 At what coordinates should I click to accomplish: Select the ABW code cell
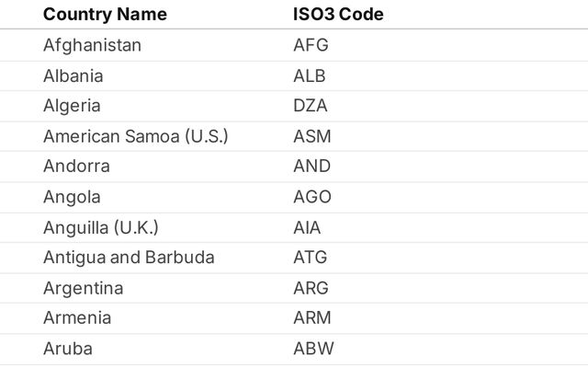coord(313,349)
